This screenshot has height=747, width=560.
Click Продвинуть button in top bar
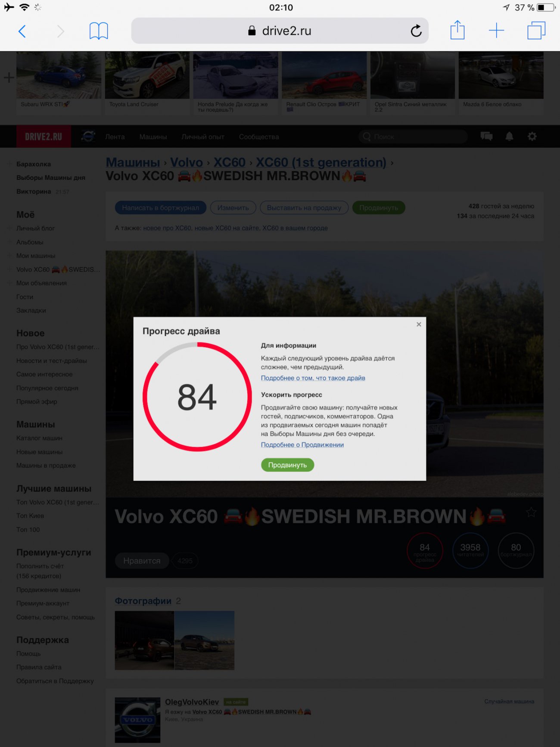(x=379, y=208)
